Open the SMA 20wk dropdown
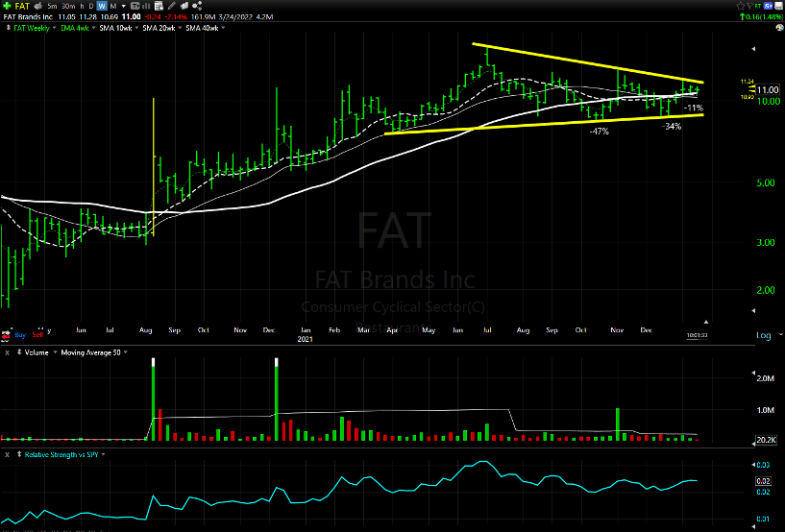The width and height of the screenshot is (785, 532). tap(180, 28)
